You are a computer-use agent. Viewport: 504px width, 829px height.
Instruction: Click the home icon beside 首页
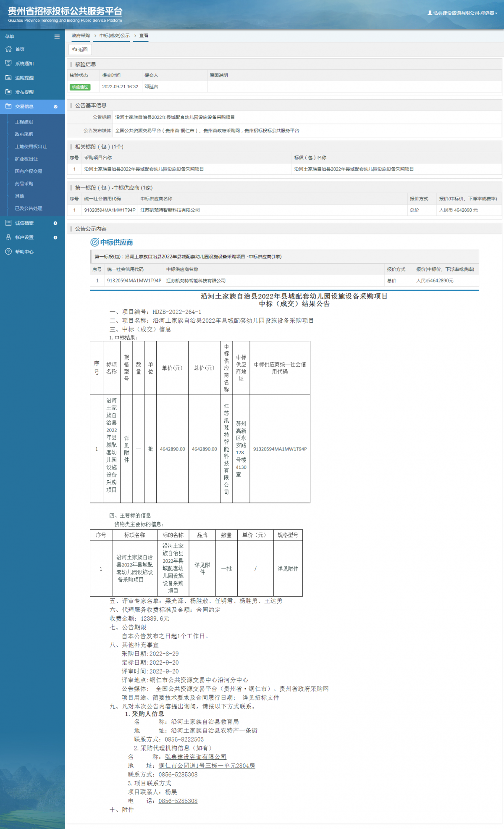tap(8, 49)
